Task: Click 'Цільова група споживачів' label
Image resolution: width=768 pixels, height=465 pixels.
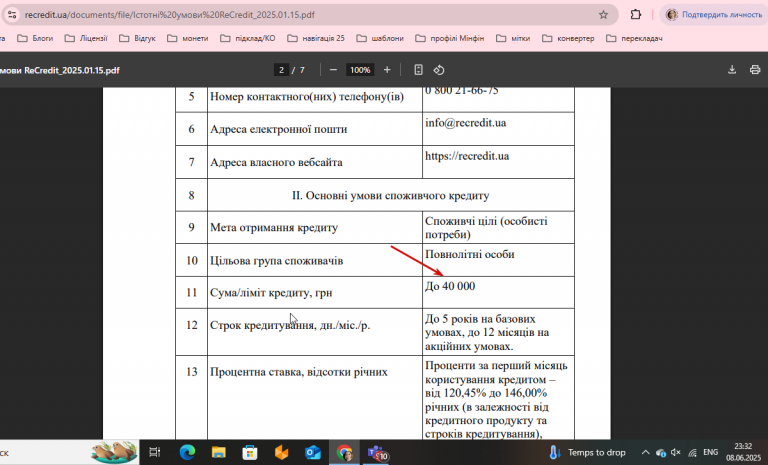Action: click(x=276, y=261)
